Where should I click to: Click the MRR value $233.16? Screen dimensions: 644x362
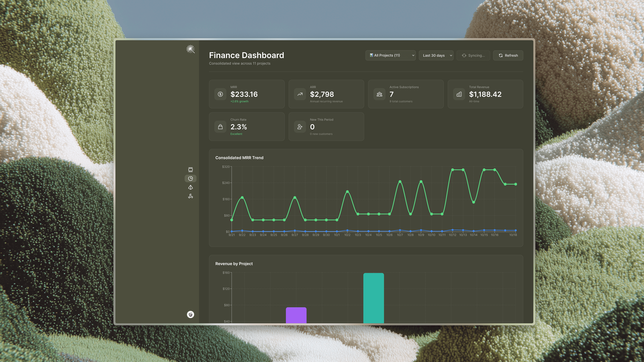coord(244,94)
